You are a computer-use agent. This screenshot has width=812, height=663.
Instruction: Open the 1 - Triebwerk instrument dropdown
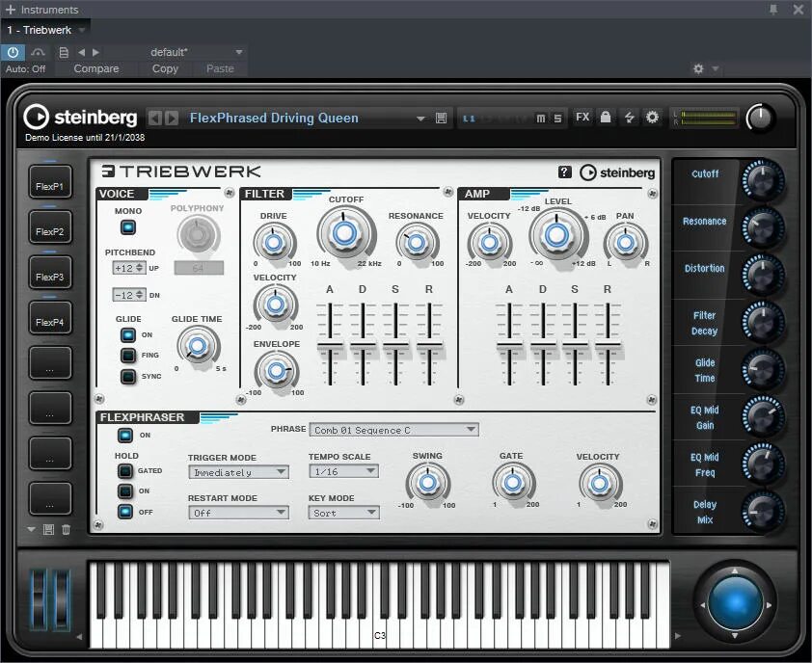82,30
